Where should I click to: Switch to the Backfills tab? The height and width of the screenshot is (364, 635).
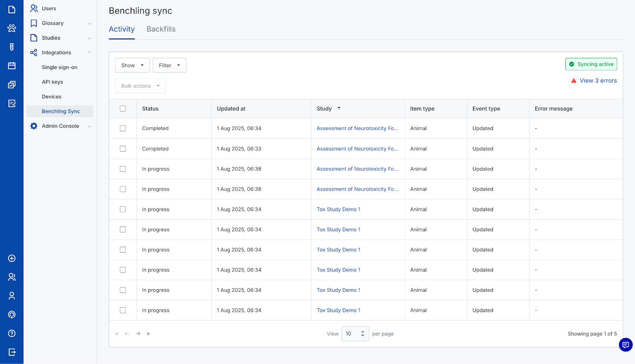coord(161,29)
